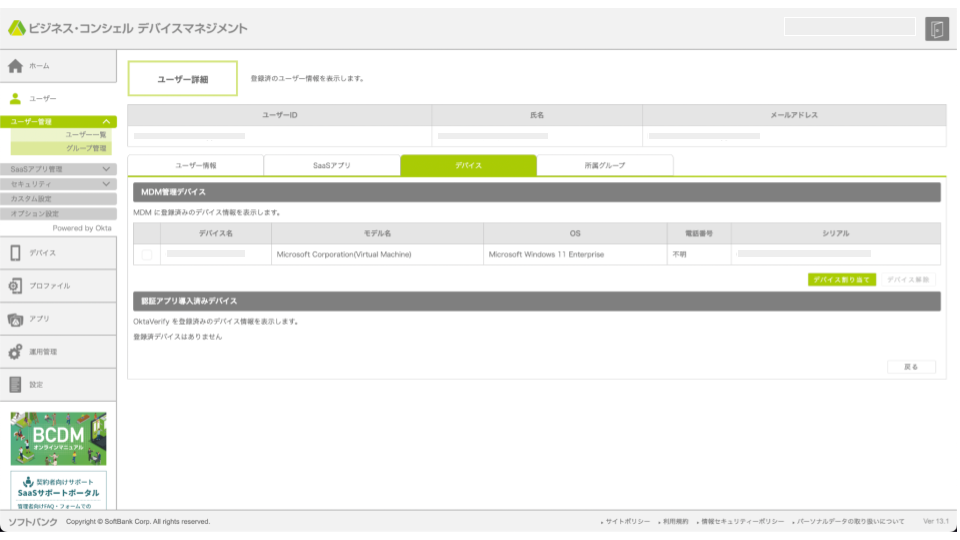Open the 設定 settings icon

point(15,385)
